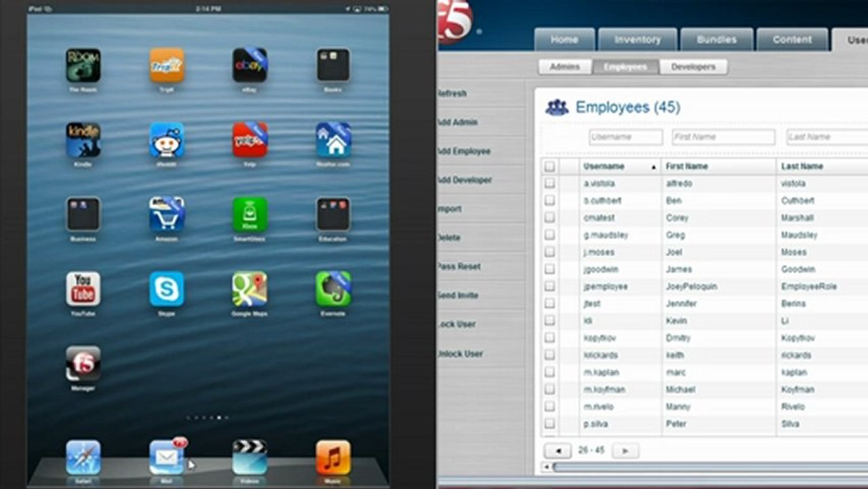Launch the Yelp app
The image size is (868, 489).
[250, 140]
